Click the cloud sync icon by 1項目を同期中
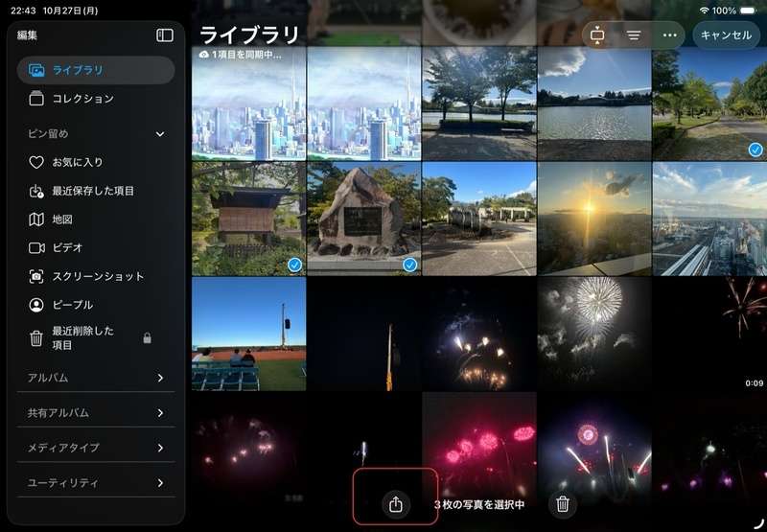 point(204,55)
